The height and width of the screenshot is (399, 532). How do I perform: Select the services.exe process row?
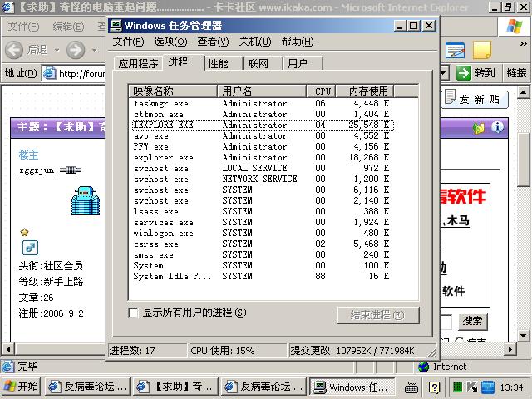coord(263,222)
